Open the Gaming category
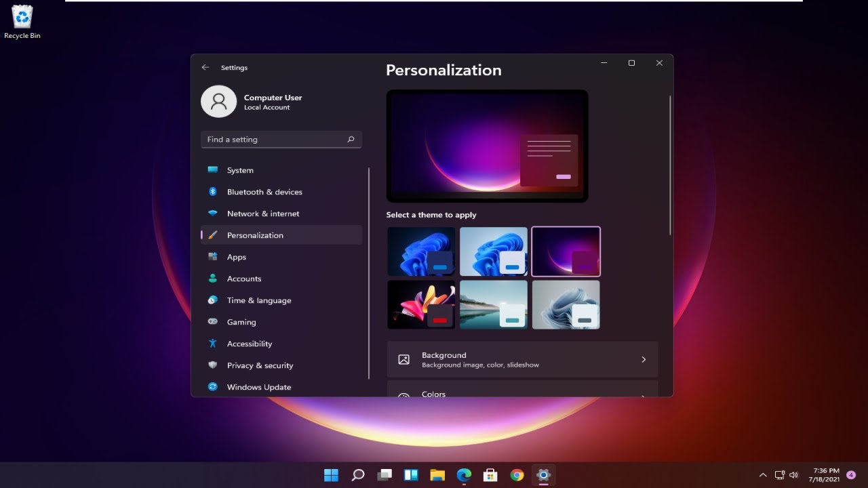Image resolution: width=868 pixels, height=488 pixels. [x=281, y=322]
